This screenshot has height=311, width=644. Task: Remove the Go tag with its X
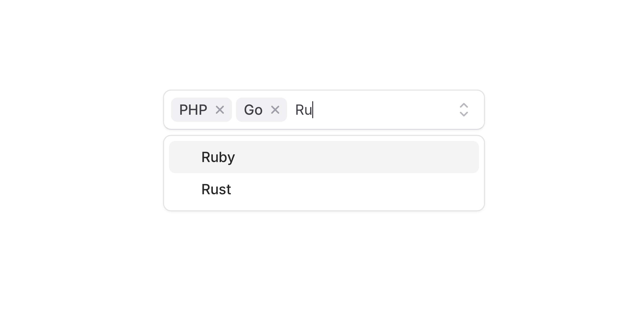point(275,110)
